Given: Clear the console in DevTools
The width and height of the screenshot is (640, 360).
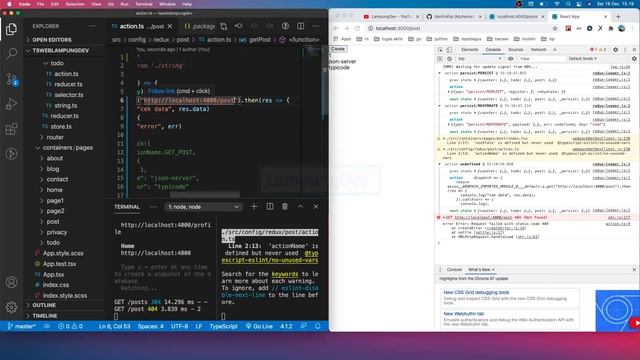Looking at the screenshot, I should (x=449, y=59).
